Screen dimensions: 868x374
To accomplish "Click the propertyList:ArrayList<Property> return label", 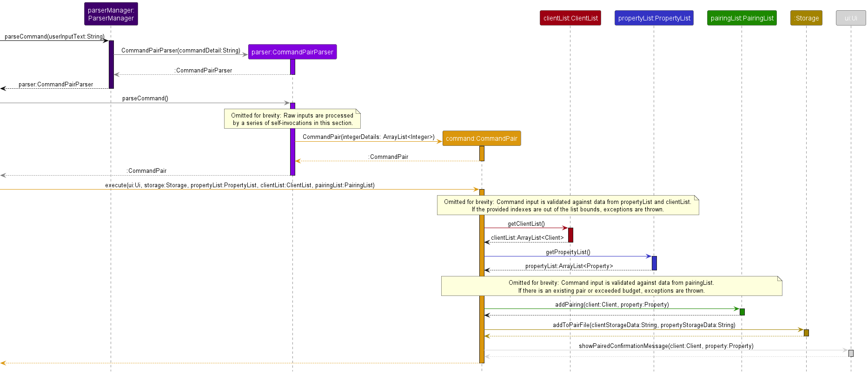I will 569,266.
